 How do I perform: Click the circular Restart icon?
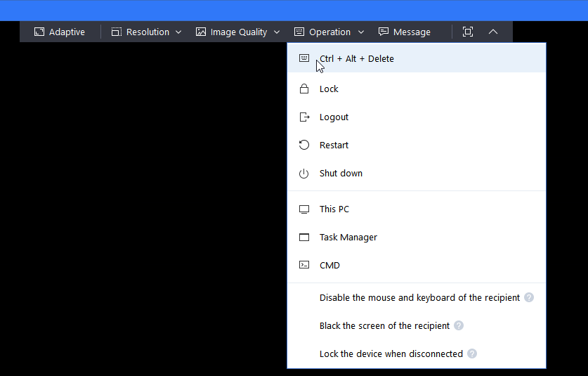coord(304,145)
